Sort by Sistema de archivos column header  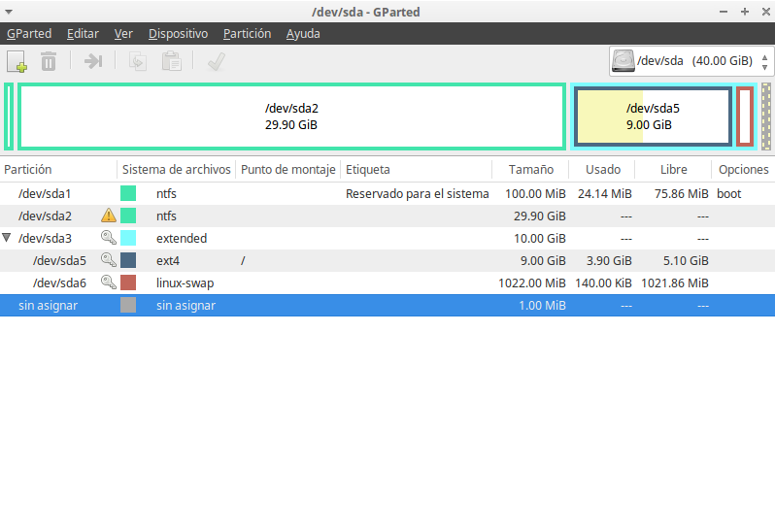click(x=177, y=170)
